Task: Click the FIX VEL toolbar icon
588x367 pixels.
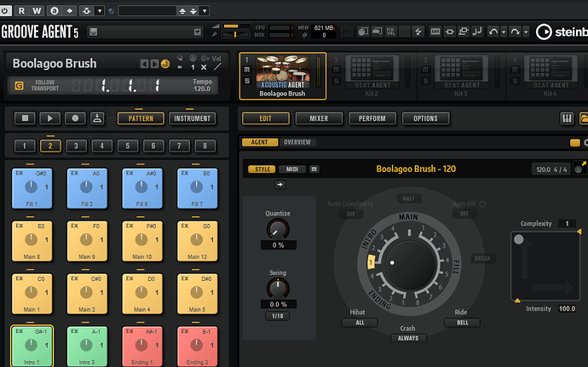Action: pos(391,32)
